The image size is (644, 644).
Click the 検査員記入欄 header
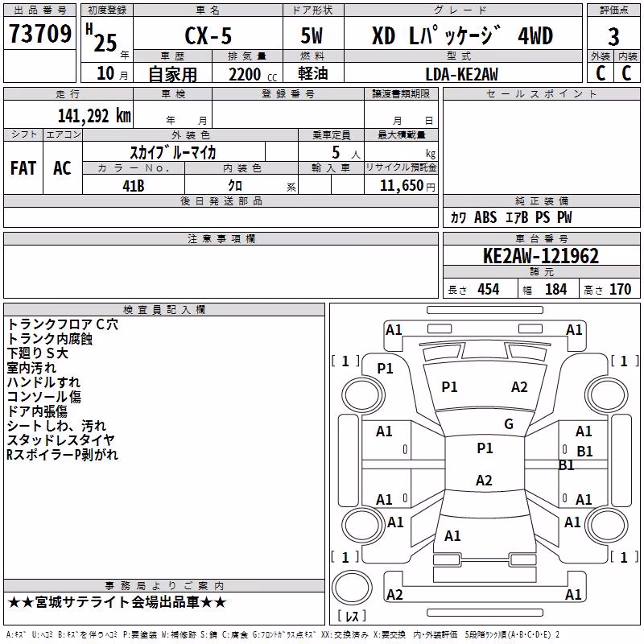point(164,310)
